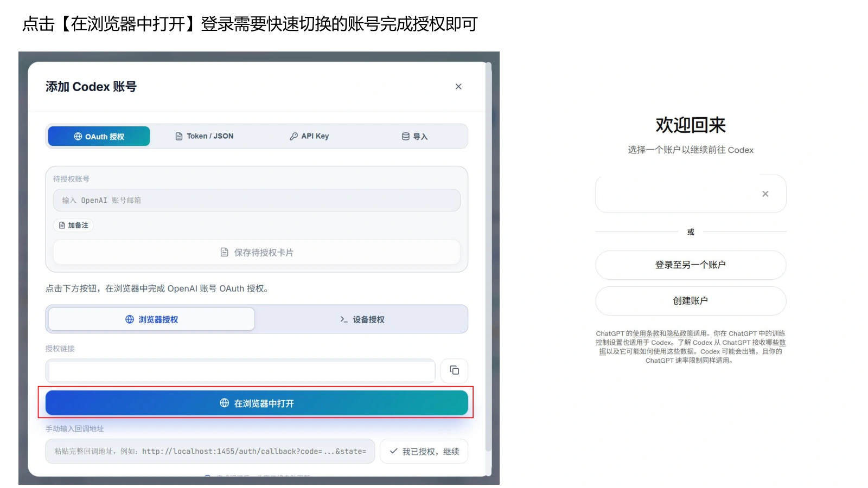Click the 欢迎回来 heading

[x=691, y=125]
